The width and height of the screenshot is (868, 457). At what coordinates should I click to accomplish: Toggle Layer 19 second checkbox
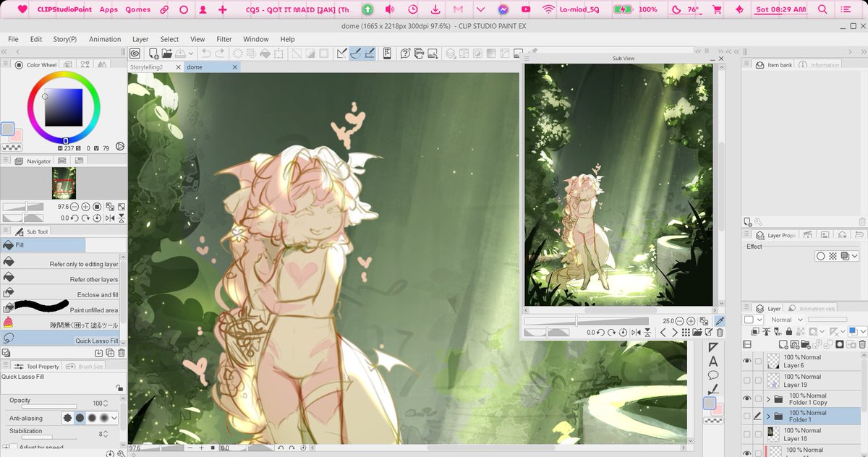758,380
